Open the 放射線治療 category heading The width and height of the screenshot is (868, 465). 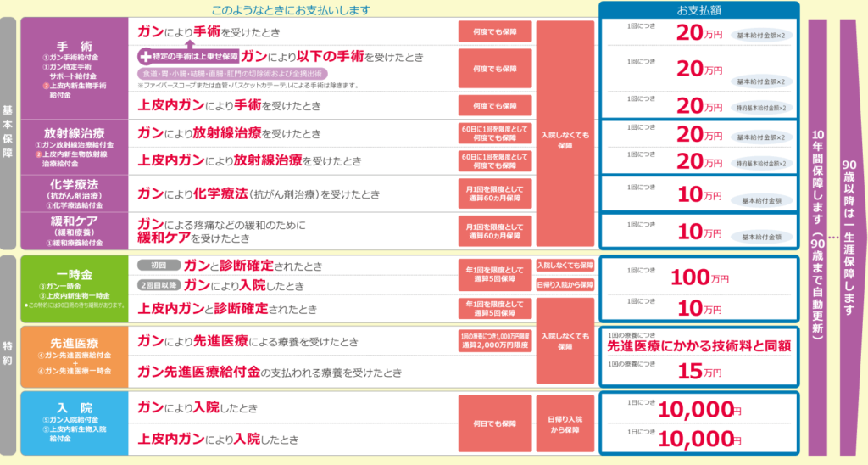[74, 133]
